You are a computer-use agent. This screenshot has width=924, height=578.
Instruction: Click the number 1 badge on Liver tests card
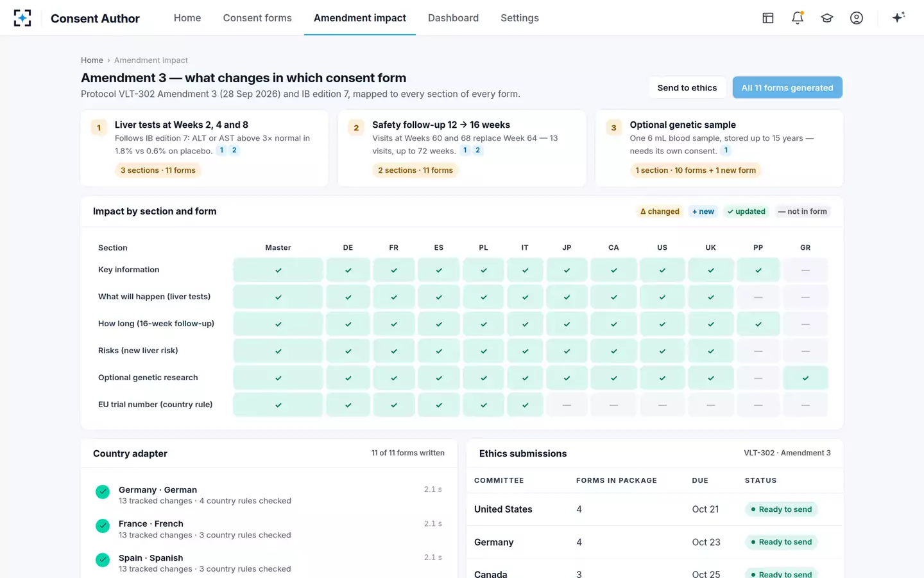click(x=99, y=128)
